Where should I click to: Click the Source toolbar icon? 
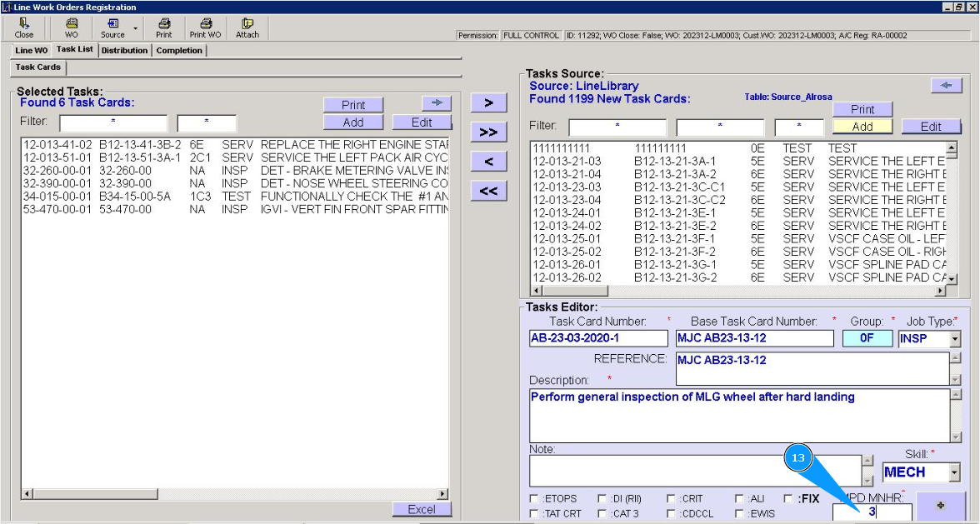coord(112,28)
